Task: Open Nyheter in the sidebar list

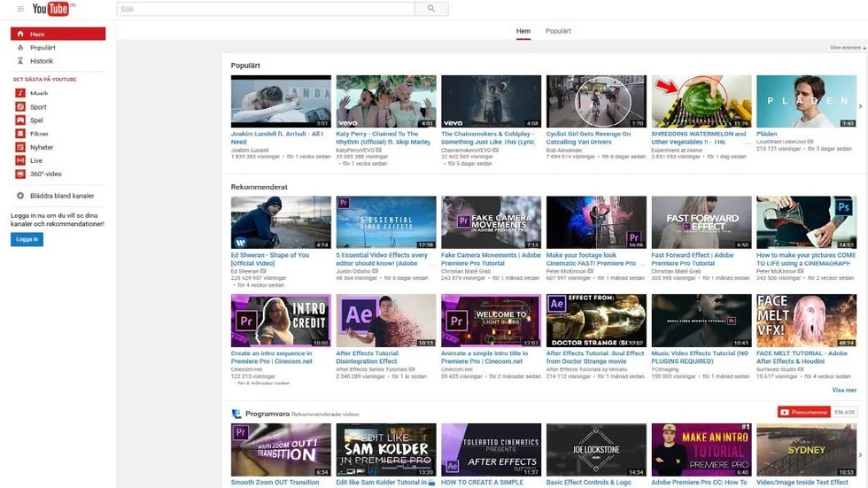Action: click(x=58, y=147)
